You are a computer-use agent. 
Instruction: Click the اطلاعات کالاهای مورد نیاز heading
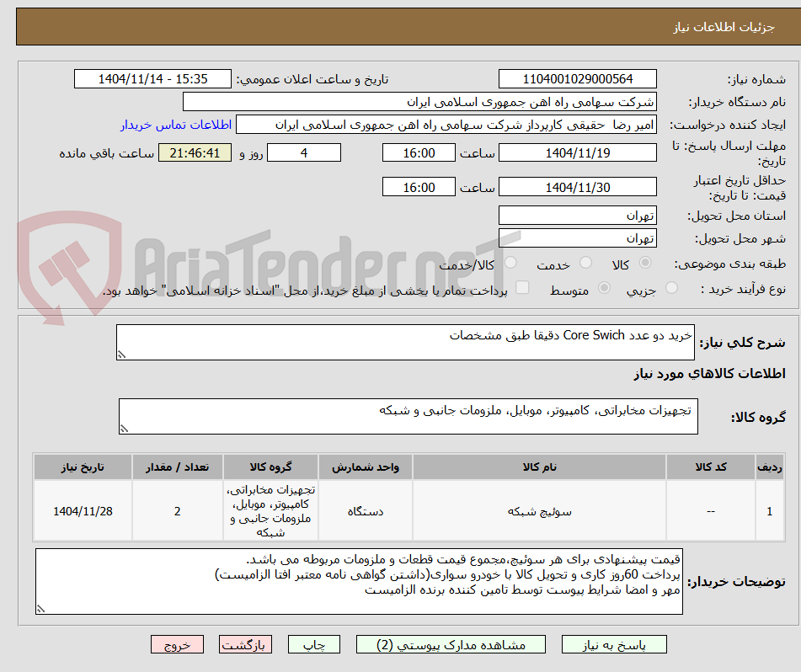tap(709, 374)
